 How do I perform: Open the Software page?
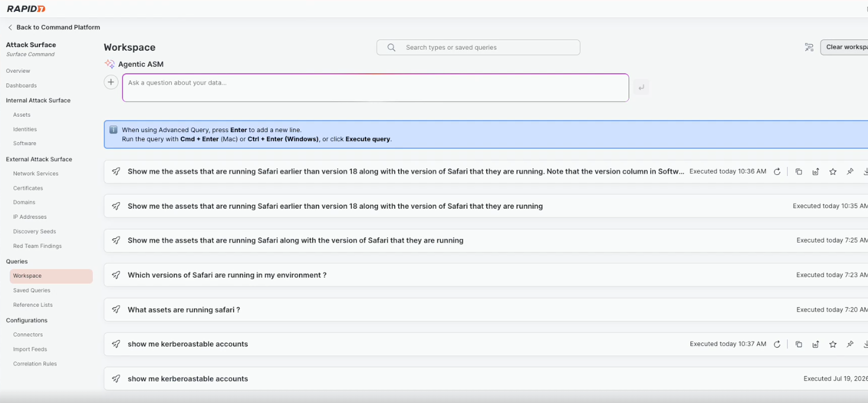point(25,143)
